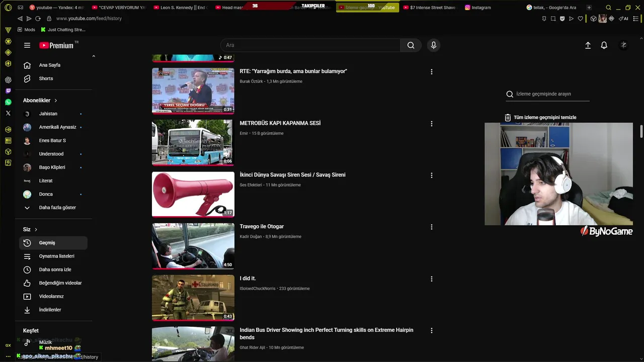Open YouTube notifications bell
This screenshot has height=362, width=644.
[x=604, y=45]
